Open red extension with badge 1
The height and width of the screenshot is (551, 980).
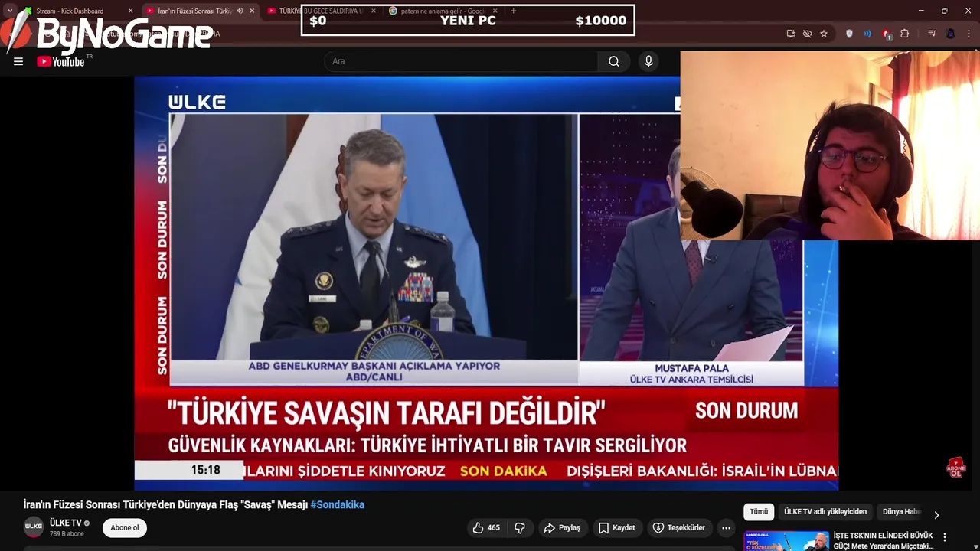pyautogui.click(x=886, y=34)
